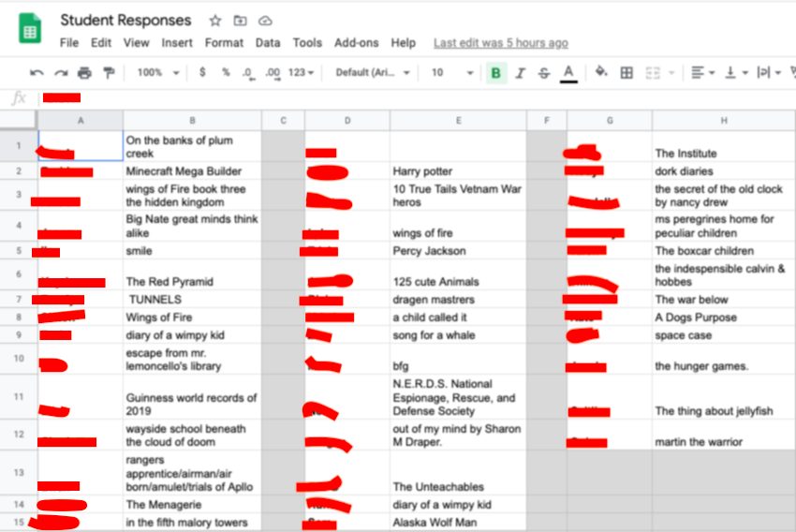Check the cloud save status icon
Screen dimensions: 796x532
(x=266, y=21)
